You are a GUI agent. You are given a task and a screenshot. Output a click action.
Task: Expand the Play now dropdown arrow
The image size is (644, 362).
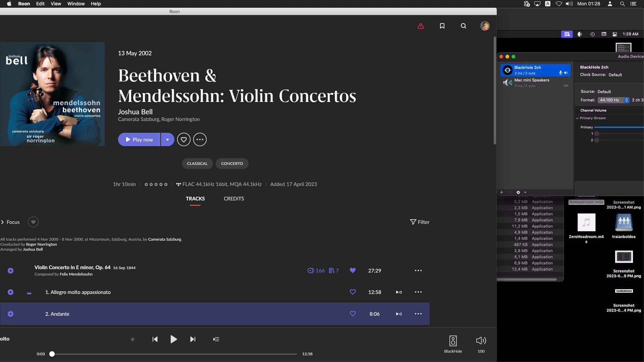click(167, 139)
